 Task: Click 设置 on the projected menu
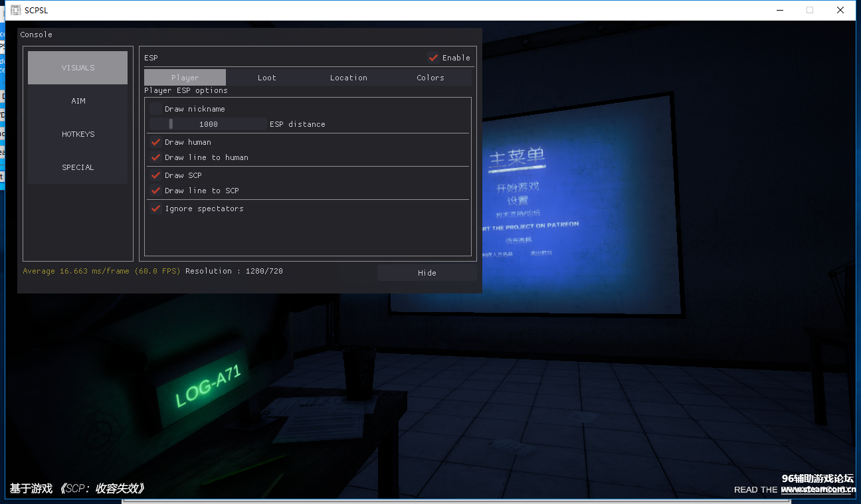tap(518, 201)
